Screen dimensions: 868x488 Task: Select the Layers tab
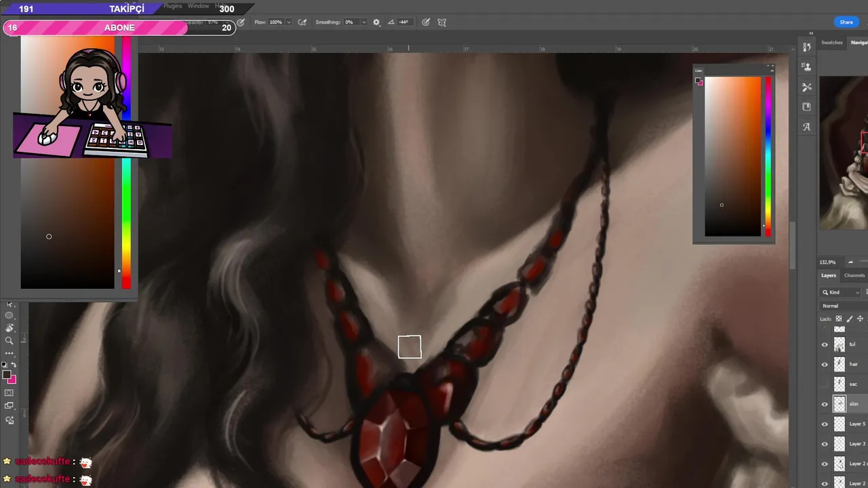(829, 275)
